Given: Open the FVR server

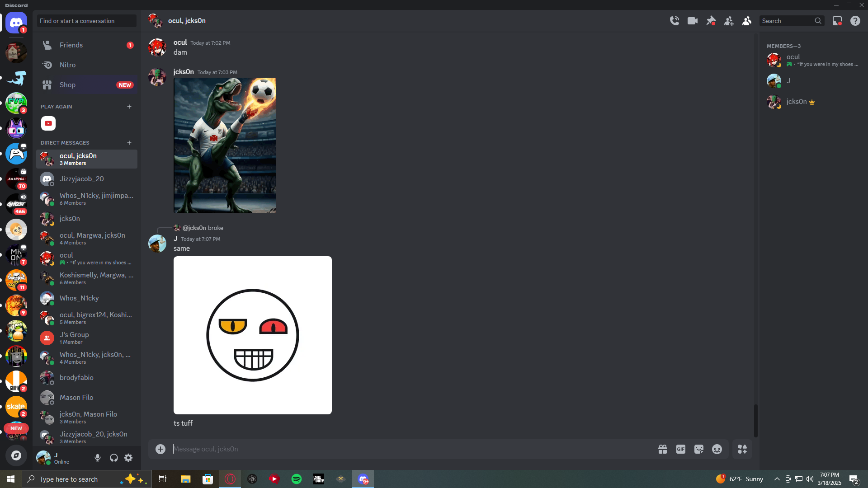Looking at the screenshot, I should [x=16, y=103].
